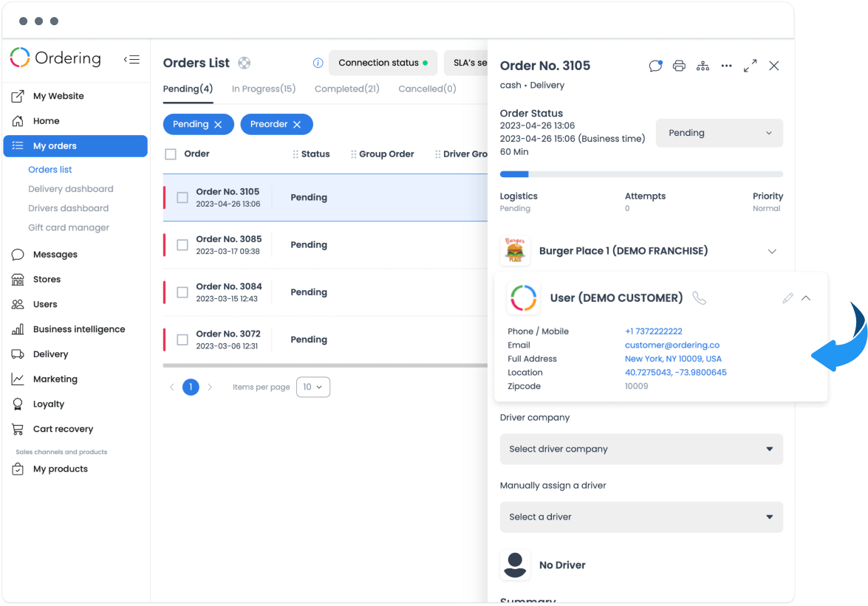Viewport: 868px width, 606px height.
Task: Open Select a driver dropdown
Action: 641,517
